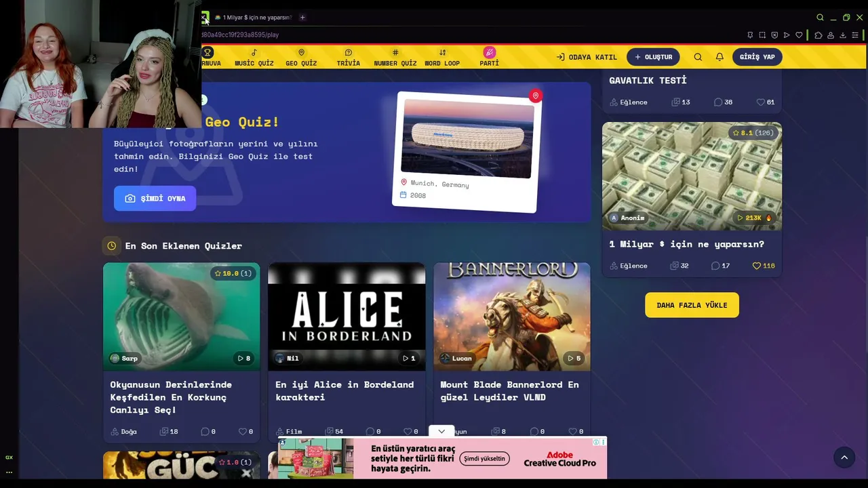Click browser search icon in title bar
The width and height of the screenshot is (868, 488).
coord(820,18)
